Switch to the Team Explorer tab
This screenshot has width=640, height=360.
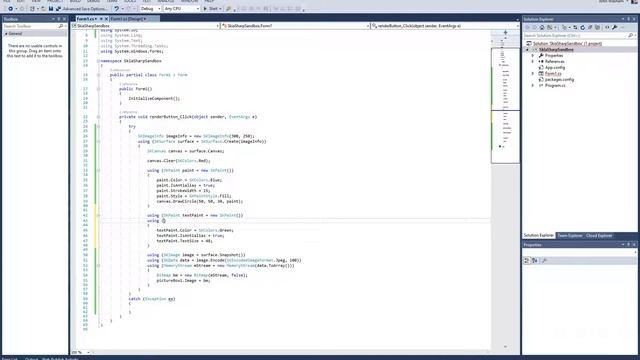point(570,236)
